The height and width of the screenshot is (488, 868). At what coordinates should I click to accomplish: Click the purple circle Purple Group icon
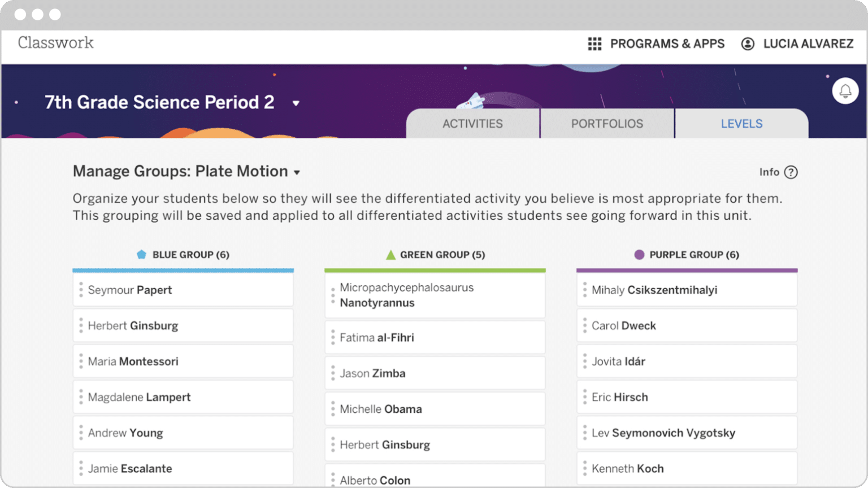point(639,254)
